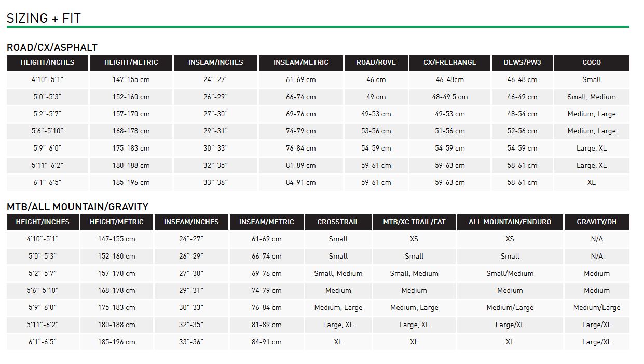
Task: Click HEIGHT/INCHES header in the Road table
Action: click(47, 62)
